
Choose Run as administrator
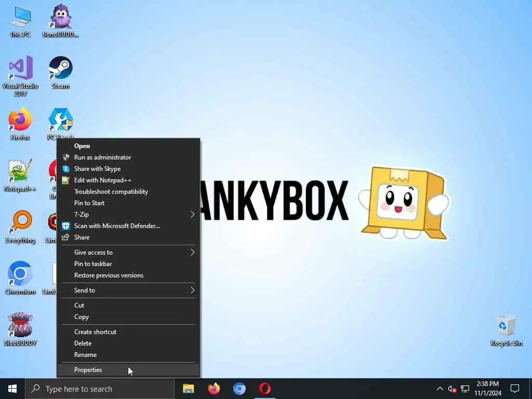[x=129, y=157]
